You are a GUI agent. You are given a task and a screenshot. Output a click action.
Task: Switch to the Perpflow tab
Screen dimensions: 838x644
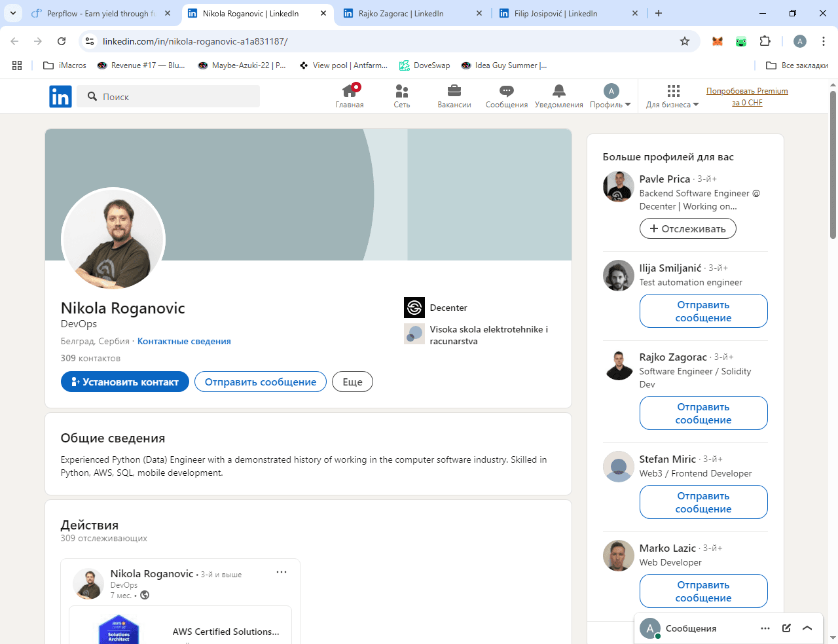click(101, 13)
